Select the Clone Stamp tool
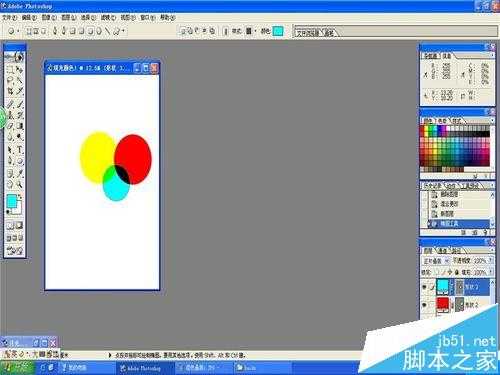The height and width of the screenshot is (375, 500). point(10,115)
